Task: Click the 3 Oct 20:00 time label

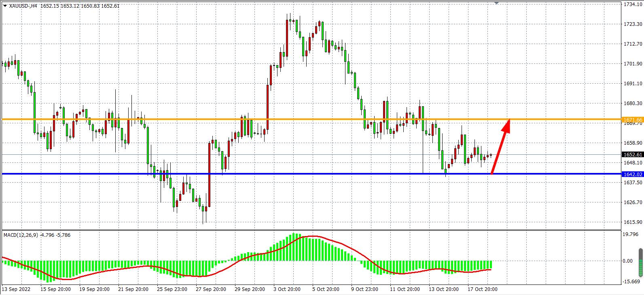Action: click(x=287, y=289)
